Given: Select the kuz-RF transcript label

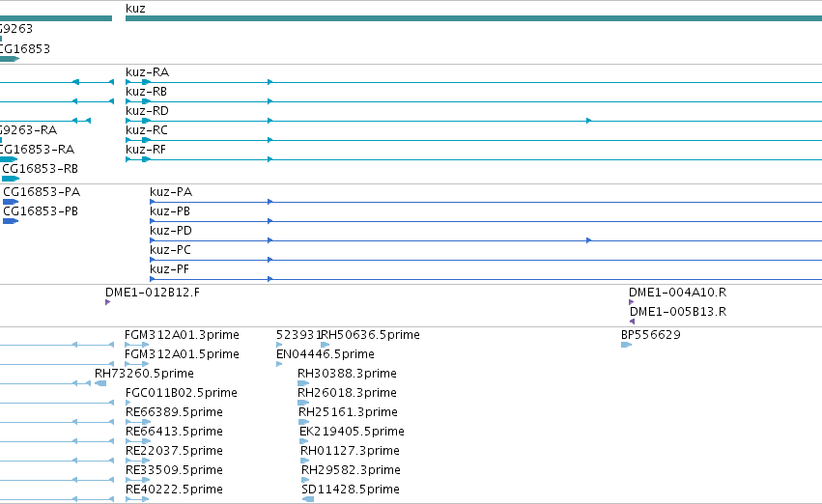Looking at the screenshot, I should (x=146, y=150).
